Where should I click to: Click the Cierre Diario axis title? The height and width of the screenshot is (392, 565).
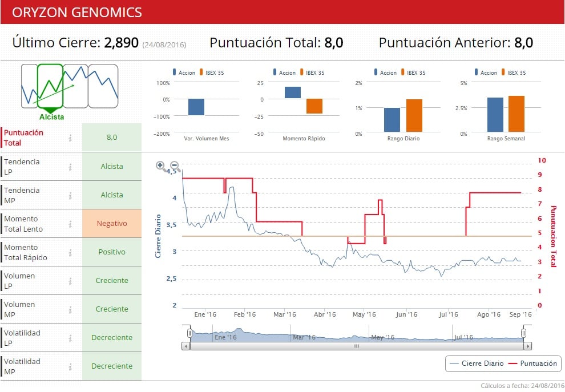158,236
